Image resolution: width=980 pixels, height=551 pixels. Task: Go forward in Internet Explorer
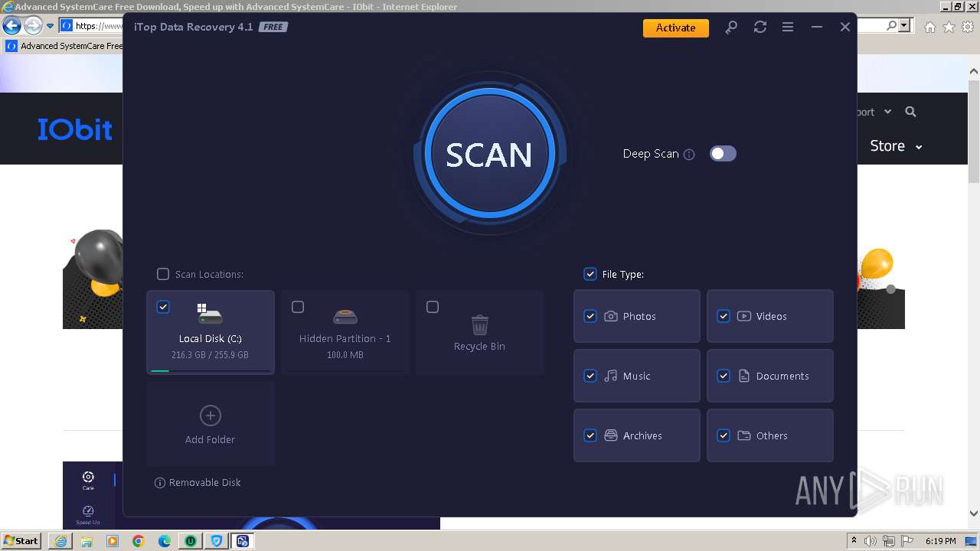[32, 25]
